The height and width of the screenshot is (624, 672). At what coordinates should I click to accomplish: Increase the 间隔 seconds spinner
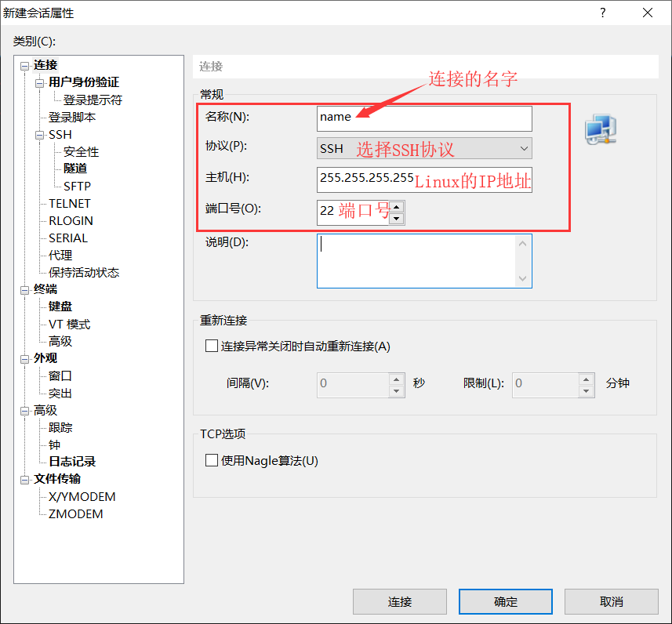click(x=397, y=379)
